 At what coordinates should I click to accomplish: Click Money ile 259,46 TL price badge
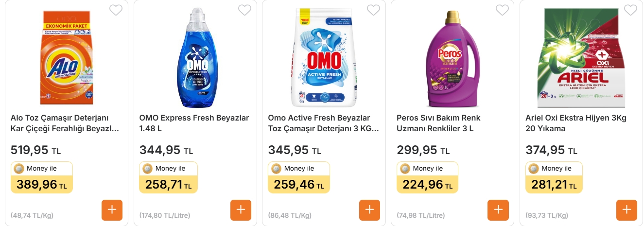[298, 177]
